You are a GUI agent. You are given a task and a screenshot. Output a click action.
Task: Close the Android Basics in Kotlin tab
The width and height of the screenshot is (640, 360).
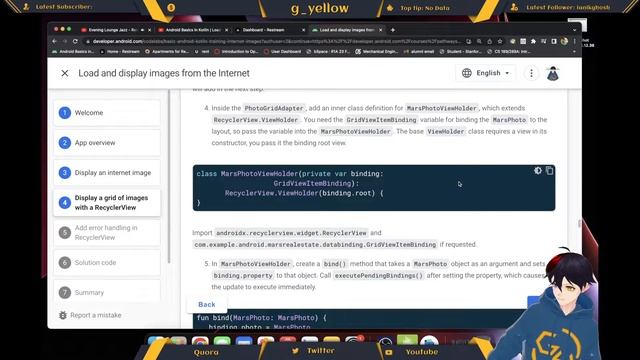(227, 30)
